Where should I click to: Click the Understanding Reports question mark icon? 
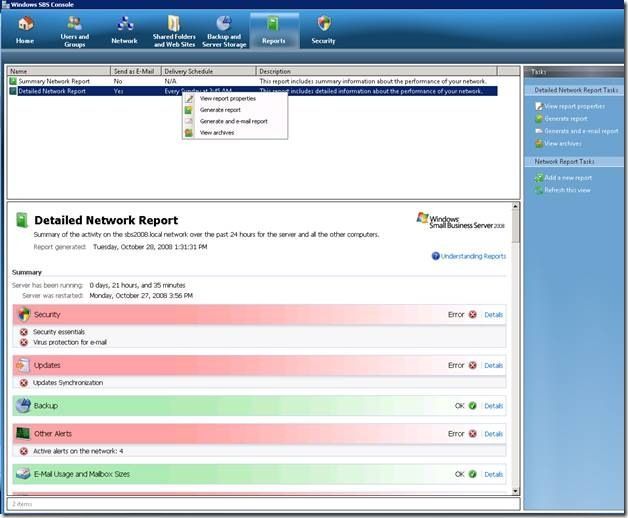click(x=436, y=256)
